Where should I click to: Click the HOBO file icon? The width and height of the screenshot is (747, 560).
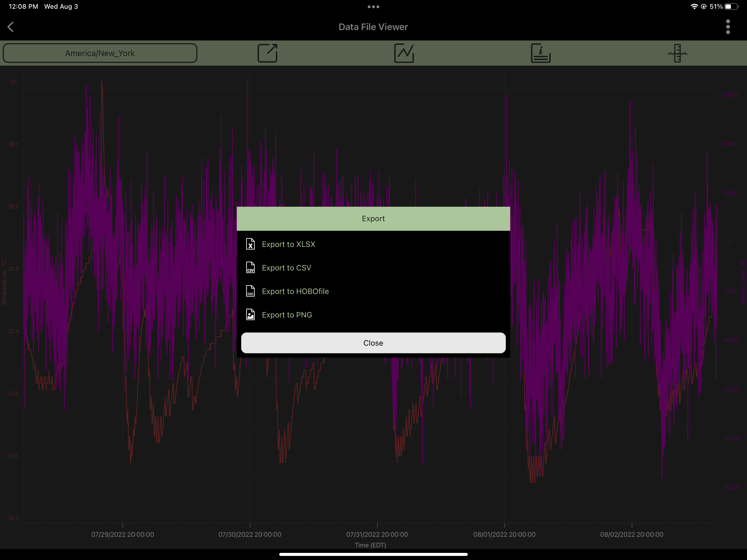coord(250,291)
